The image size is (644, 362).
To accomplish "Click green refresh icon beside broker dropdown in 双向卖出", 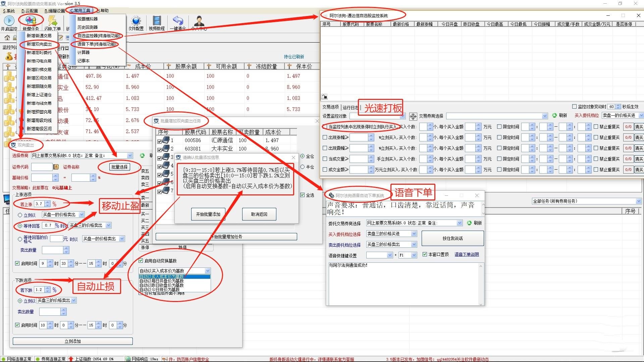I will pyautogui.click(x=142, y=156).
